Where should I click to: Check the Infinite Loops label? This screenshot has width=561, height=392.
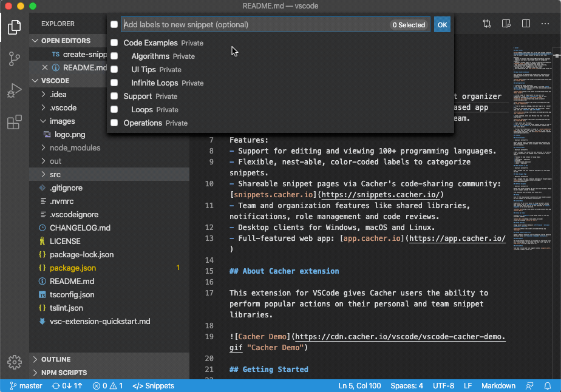tap(114, 83)
